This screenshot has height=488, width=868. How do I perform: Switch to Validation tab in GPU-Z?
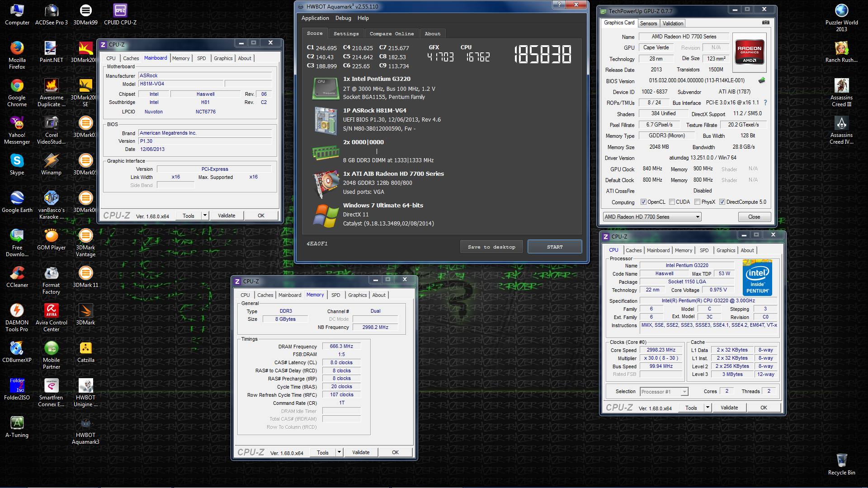coord(673,23)
